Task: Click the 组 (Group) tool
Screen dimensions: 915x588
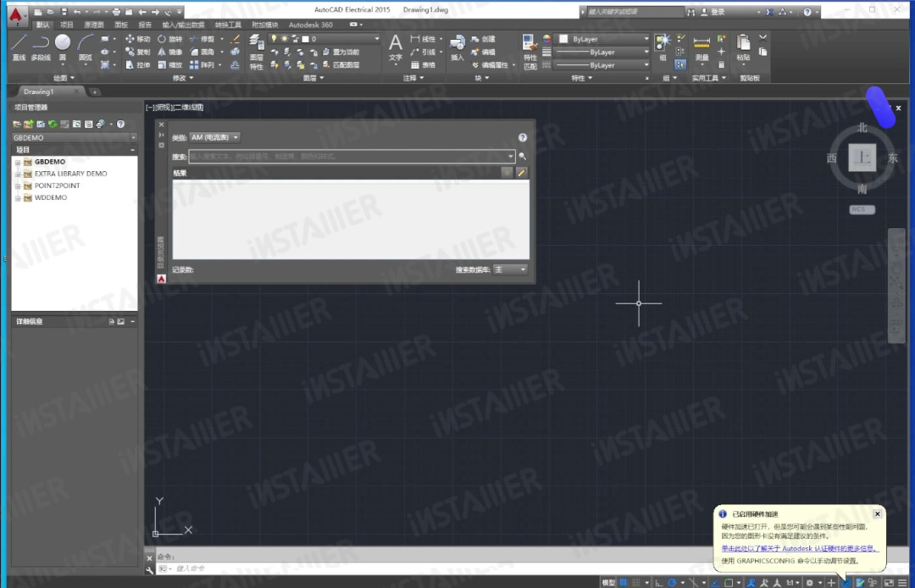Action: pos(663,47)
